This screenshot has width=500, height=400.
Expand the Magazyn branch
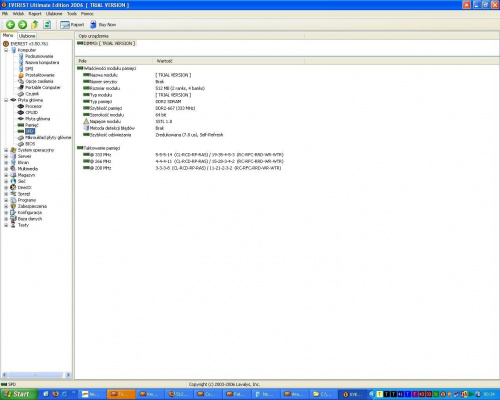(6, 175)
